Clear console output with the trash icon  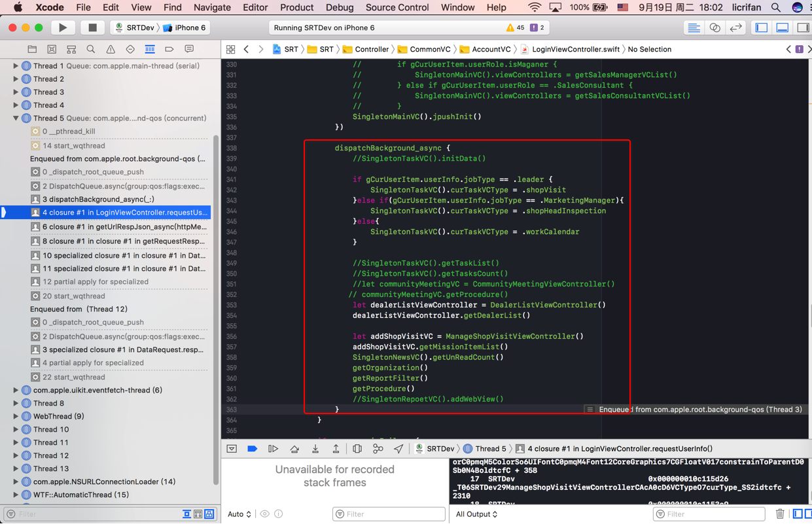pos(780,514)
